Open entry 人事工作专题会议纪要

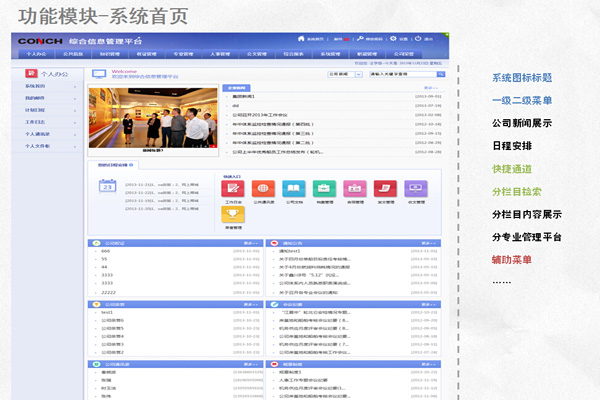[x=303, y=380]
